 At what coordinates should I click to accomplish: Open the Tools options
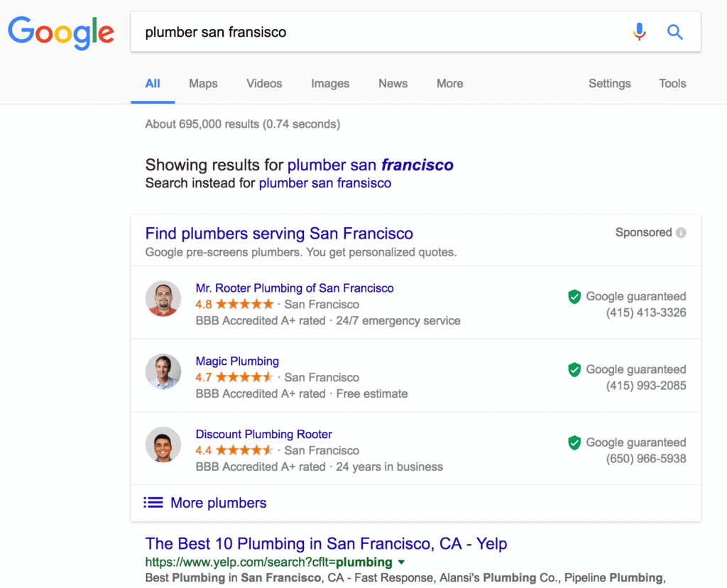672,83
